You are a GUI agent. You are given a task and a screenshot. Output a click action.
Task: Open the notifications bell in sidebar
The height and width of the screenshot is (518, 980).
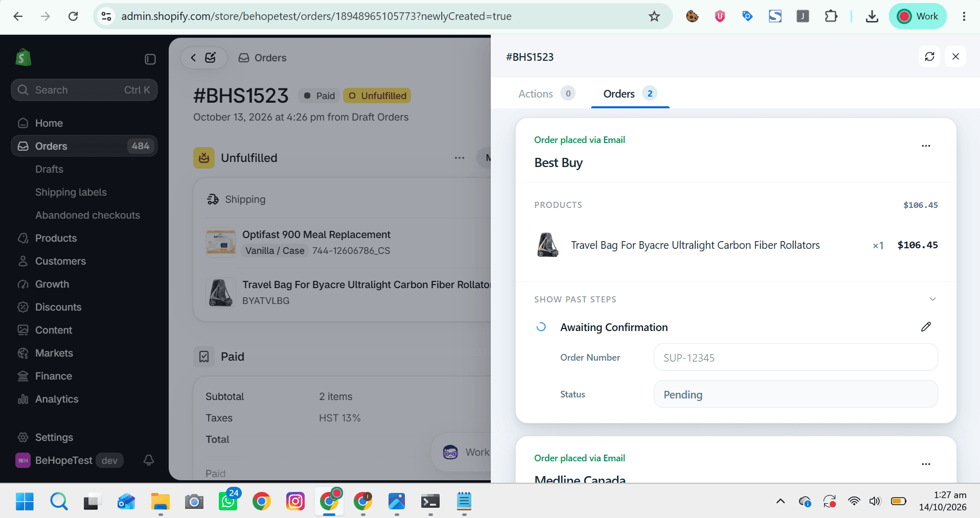(149, 460)
